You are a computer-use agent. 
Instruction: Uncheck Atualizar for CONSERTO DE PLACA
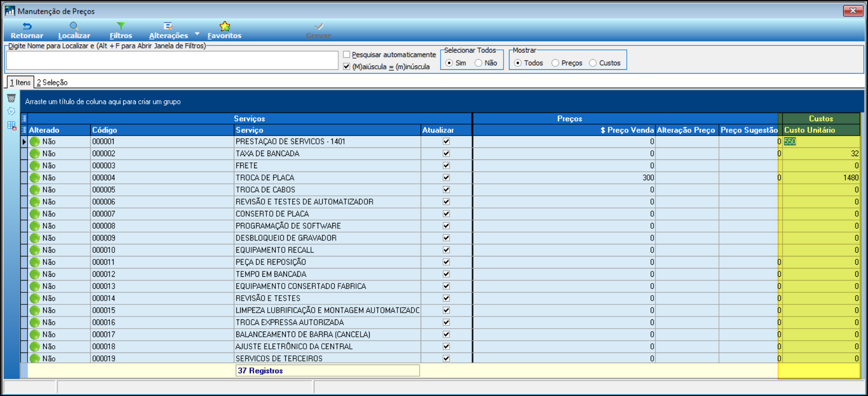(x=446, y=214)
